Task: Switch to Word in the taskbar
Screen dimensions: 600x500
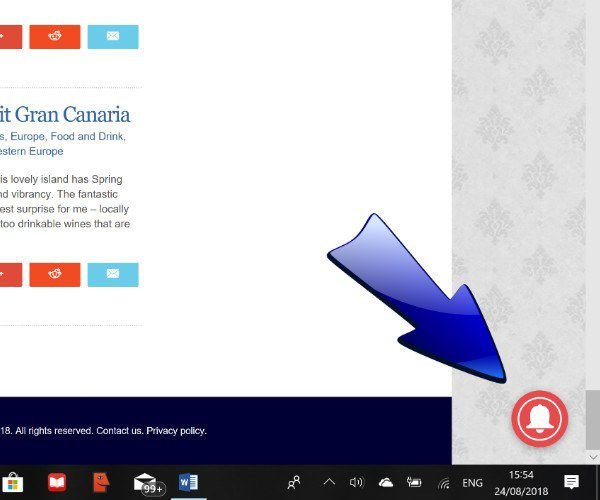Action: [x=188, y=482]
